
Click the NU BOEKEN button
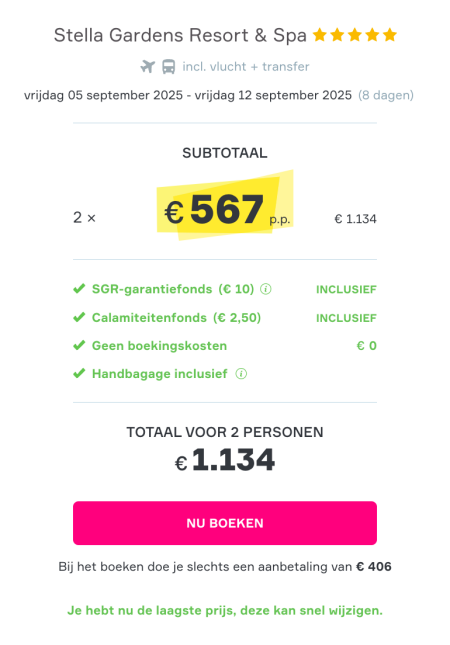(225, 523)
